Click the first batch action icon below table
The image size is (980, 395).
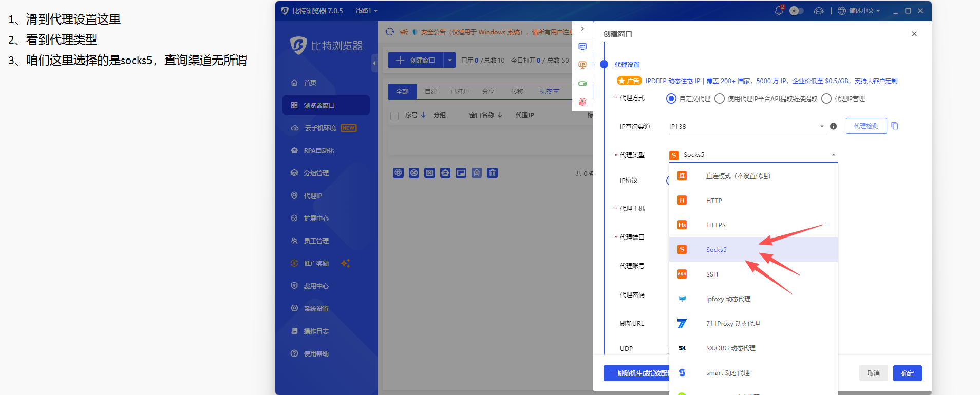click(399, 173)
